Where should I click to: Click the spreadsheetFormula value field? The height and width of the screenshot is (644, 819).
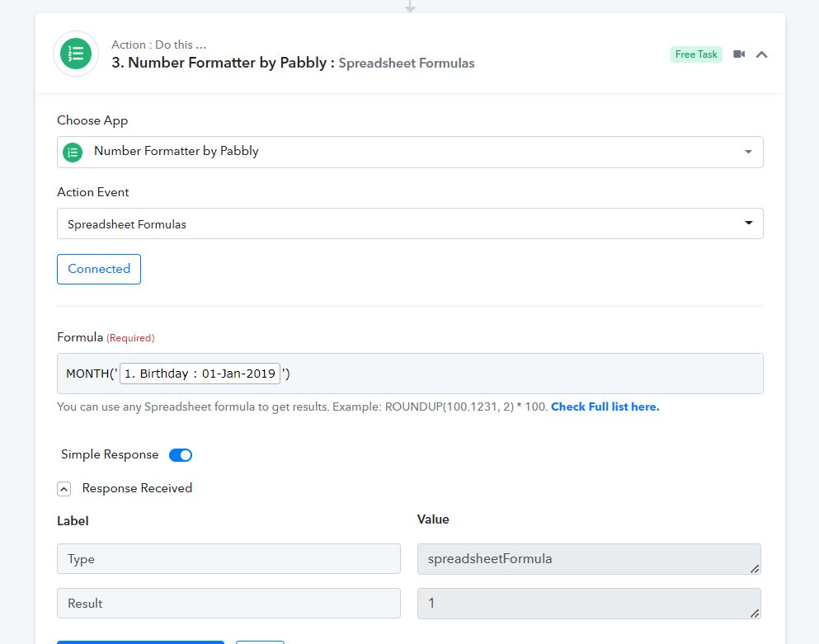click(x=589, y=559)
